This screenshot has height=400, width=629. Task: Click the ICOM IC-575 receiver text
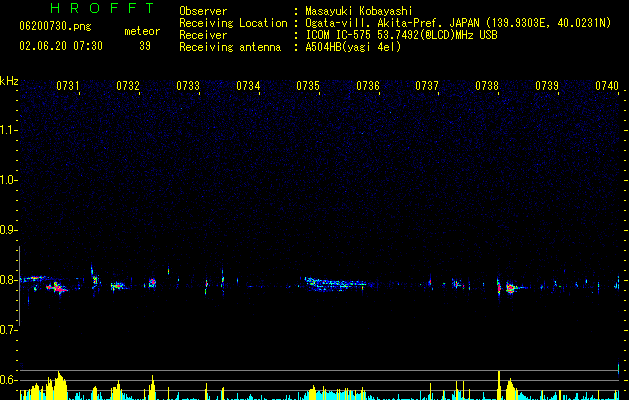coord(401,35)
